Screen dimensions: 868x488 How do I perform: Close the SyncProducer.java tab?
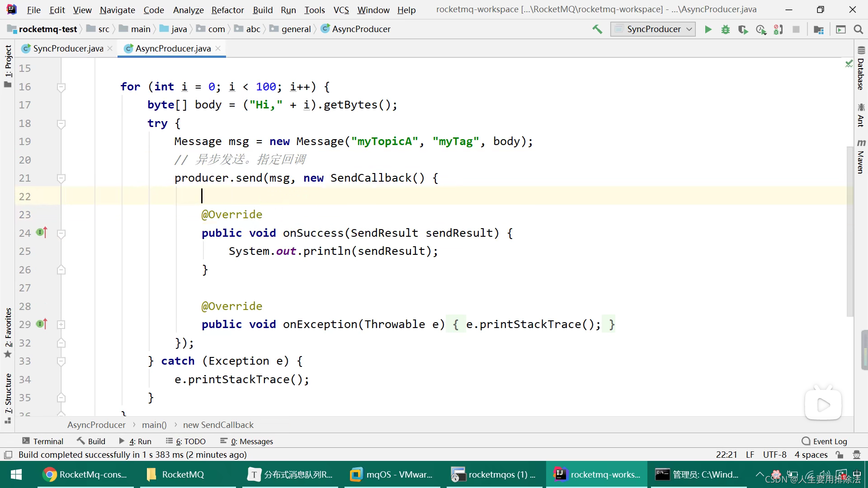(110, 48)
